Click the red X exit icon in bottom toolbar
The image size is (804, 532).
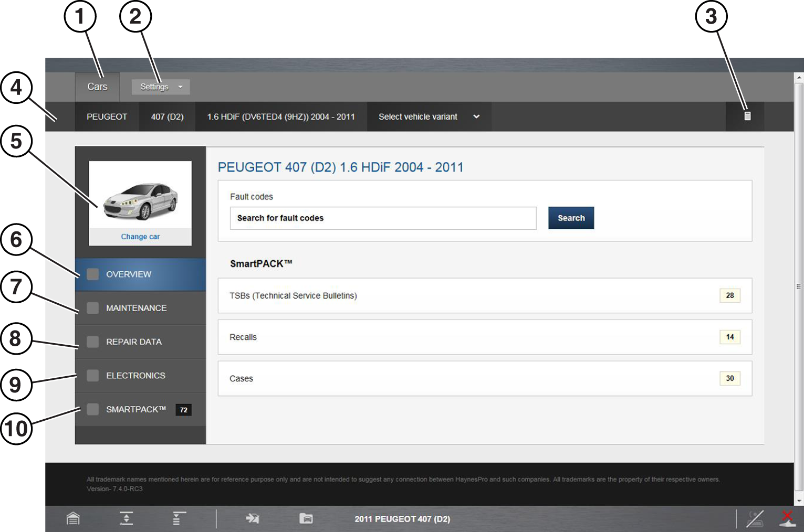(787, 518)
